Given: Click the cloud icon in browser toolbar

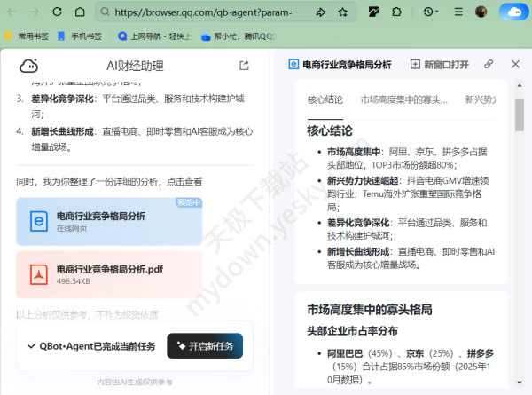Looking at the screenshot, I should [x=512, y=12].
